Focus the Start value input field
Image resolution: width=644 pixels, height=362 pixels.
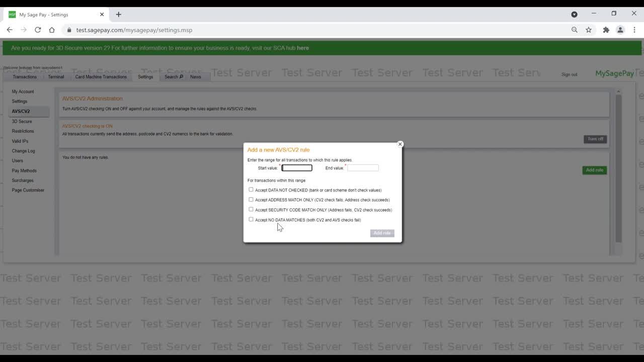coord(297,168)
